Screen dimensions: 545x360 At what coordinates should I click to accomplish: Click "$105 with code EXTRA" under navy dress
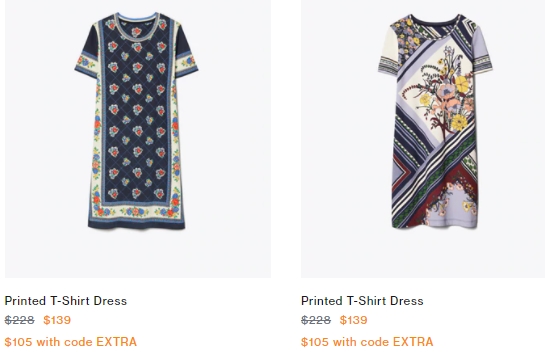pyautogui.click(x=71, y=342)
